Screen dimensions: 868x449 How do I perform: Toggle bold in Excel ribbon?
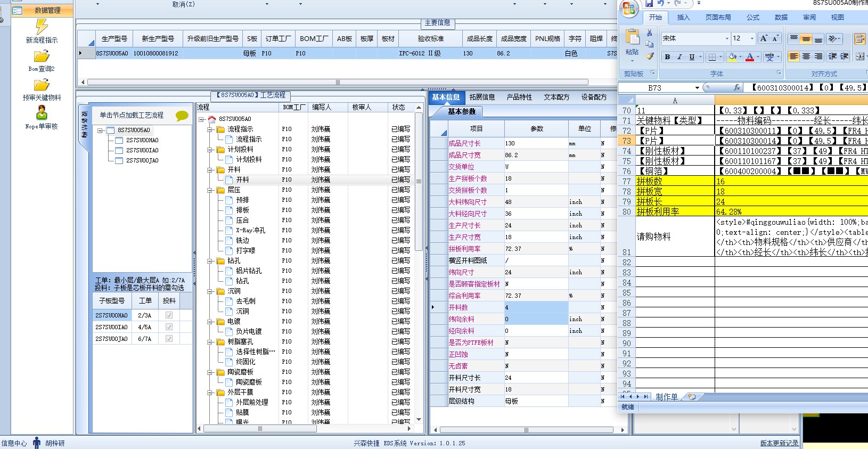(x=667, y=57)
